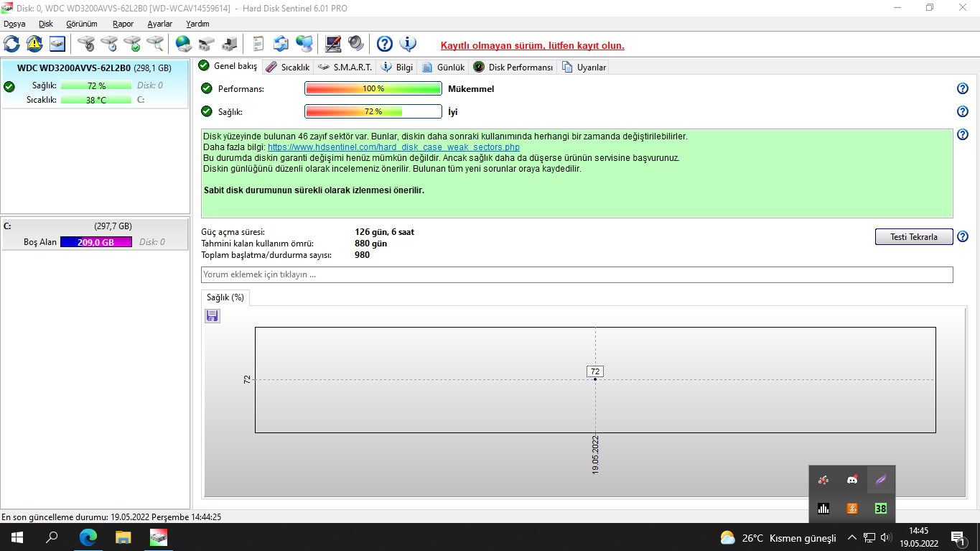The image size is (980, 551).
Task: Open the weather widget 26°C Kısmen güneşli
Action: click(x=778, y=537)
